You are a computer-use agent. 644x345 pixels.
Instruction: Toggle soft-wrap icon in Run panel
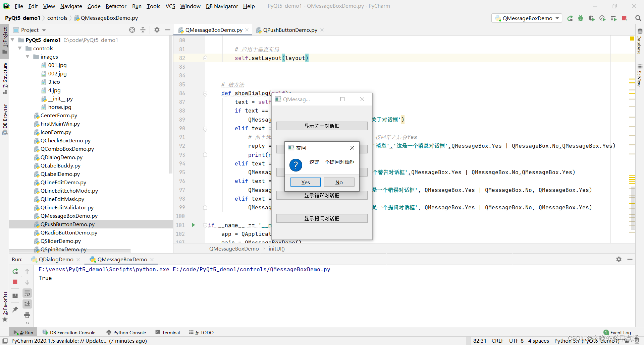[27, 293]
